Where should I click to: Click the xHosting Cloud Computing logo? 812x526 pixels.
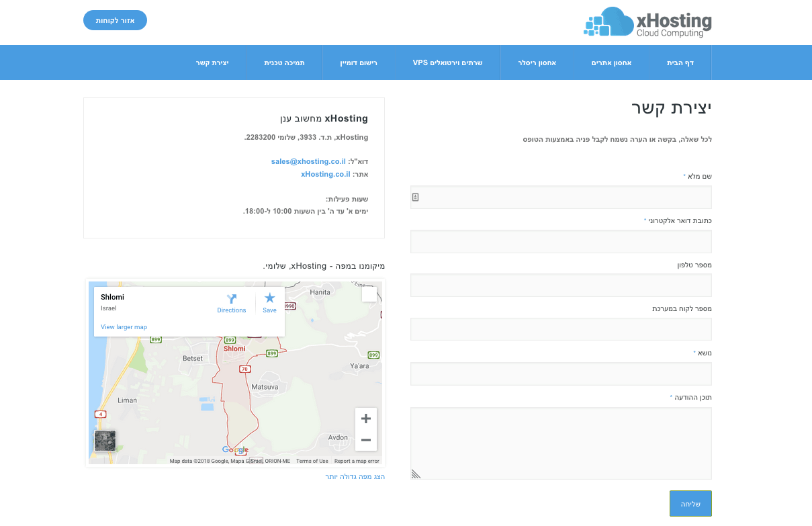(647, 22)
